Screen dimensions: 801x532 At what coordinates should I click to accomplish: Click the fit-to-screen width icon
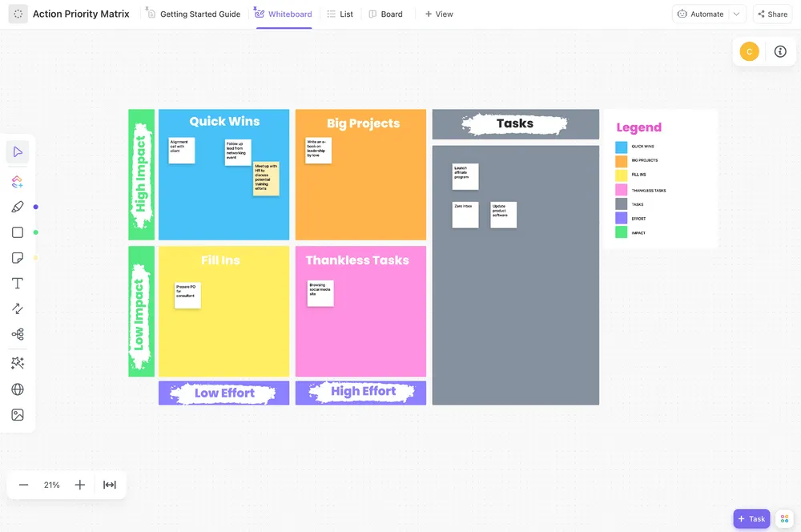click(x=110, y=485)
